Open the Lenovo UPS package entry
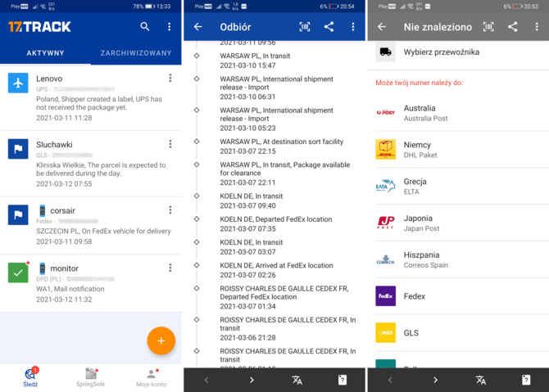This screenshot has height=392, width=549. 91,98
